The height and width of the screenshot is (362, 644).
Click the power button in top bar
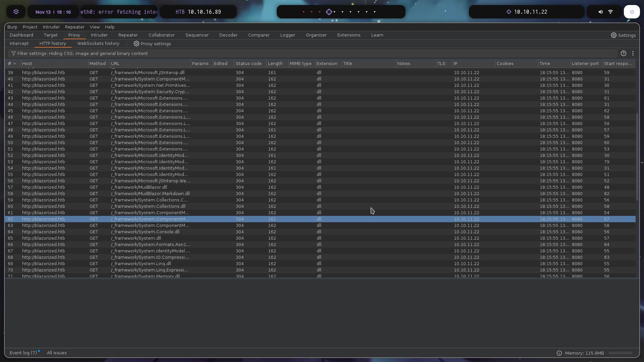coord(632,12)
